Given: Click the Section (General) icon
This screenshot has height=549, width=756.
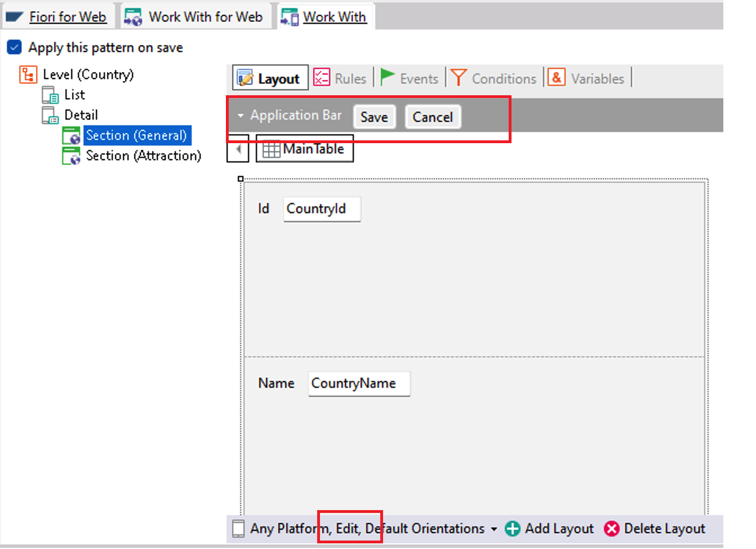Looking at the screenshot, I should tap(71, 136).
